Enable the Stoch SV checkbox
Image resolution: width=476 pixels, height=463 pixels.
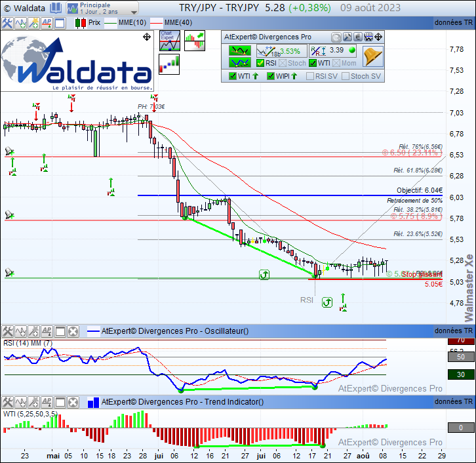346,76
